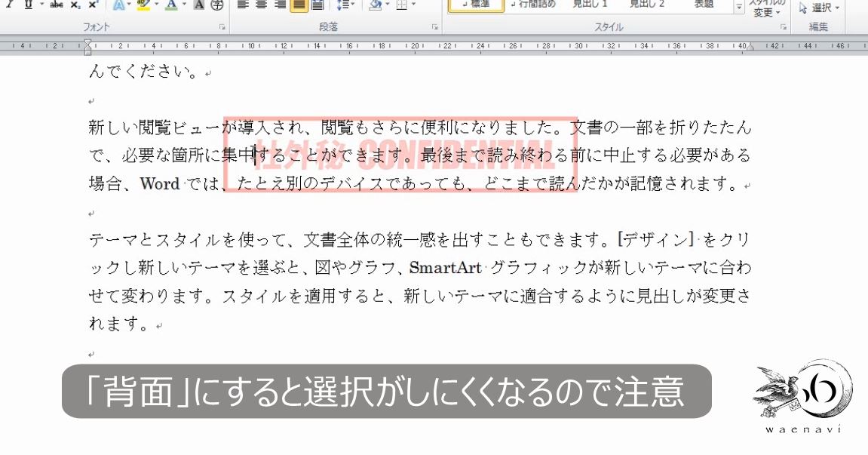Viewport: 868px width, 455px height.
Task: Open line and paragraph spacing menu
Action: point(345,5)
